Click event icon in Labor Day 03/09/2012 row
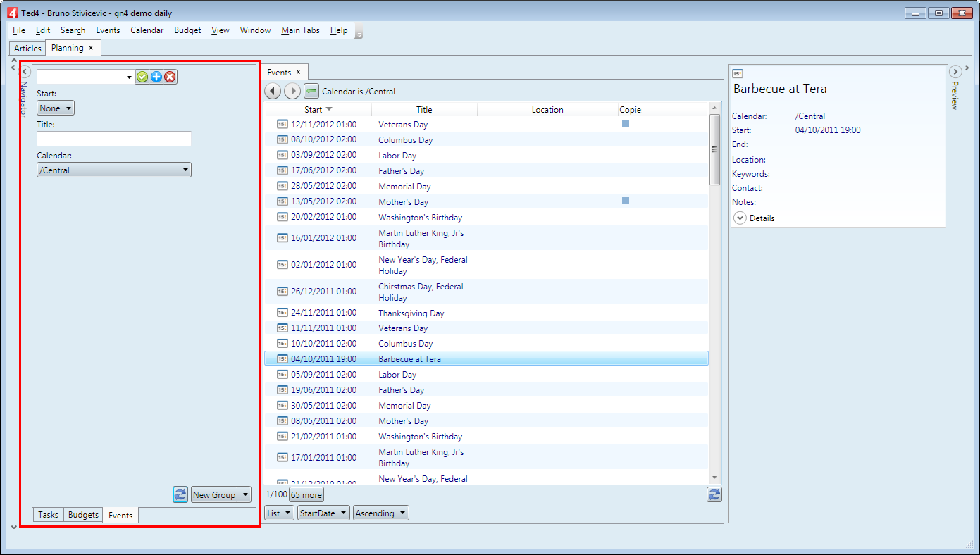980x555 pixels. click(283, 155)
